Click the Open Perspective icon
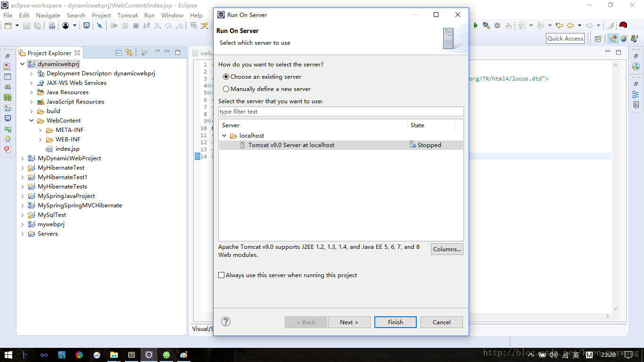The width and height of the screenshot is (644, 362). [598, 39]
